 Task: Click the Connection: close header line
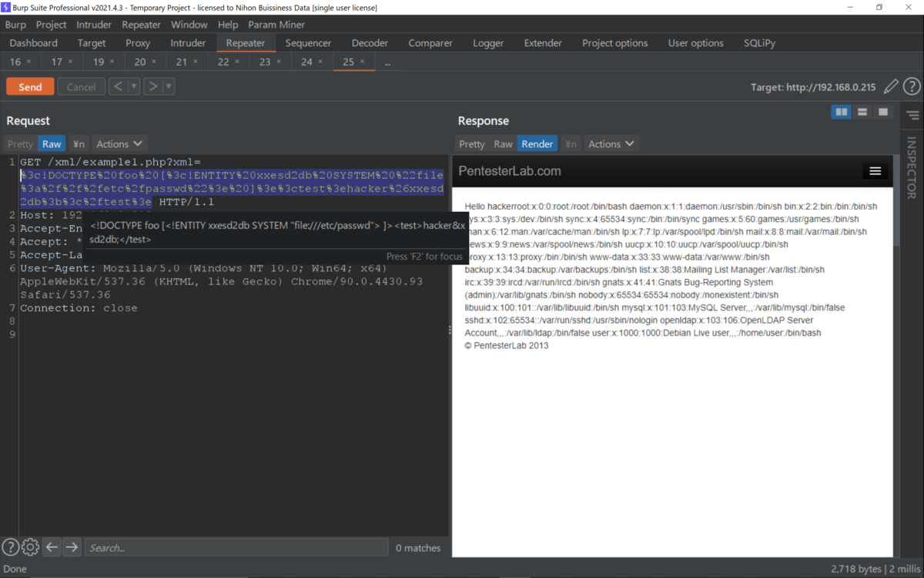tap(79, 307)
